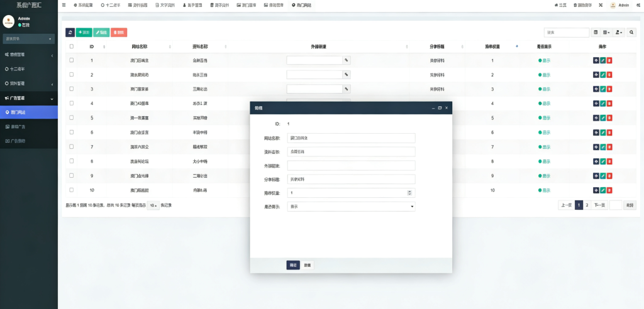
Task: Click the red delete trash icon in row 6
Action: pyautogui.click(x=609, y=132)
